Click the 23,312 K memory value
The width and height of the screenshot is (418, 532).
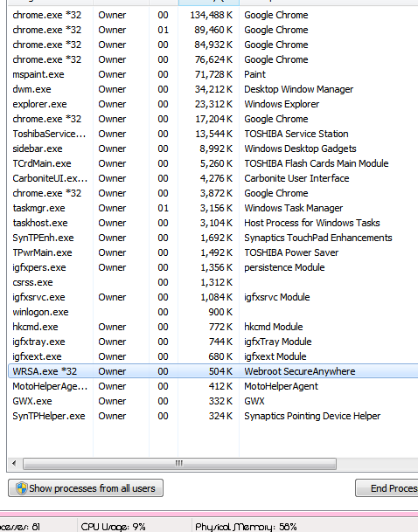[x=213, y=104]
